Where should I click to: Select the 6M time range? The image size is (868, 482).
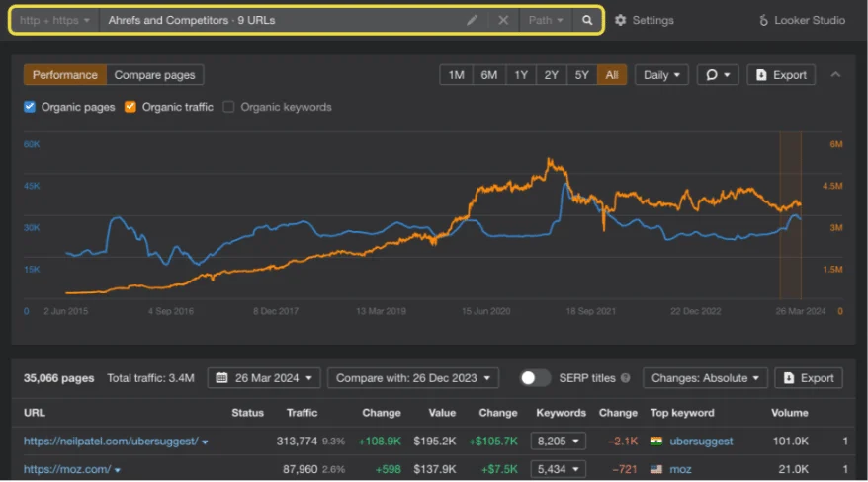point(488,75)
